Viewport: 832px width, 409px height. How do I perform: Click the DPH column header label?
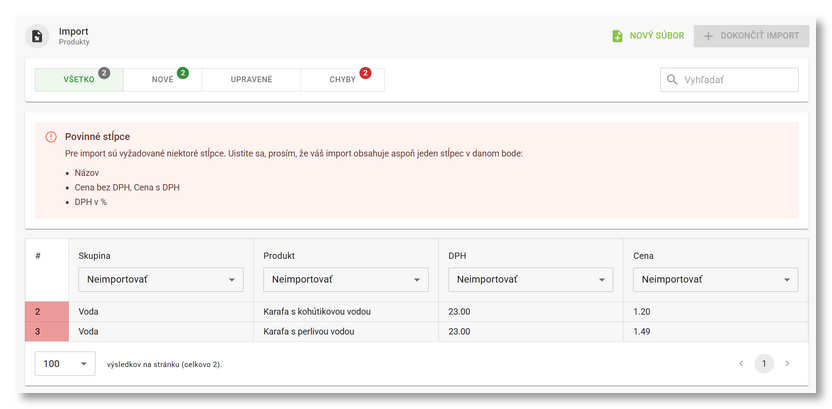pos(456,256)
